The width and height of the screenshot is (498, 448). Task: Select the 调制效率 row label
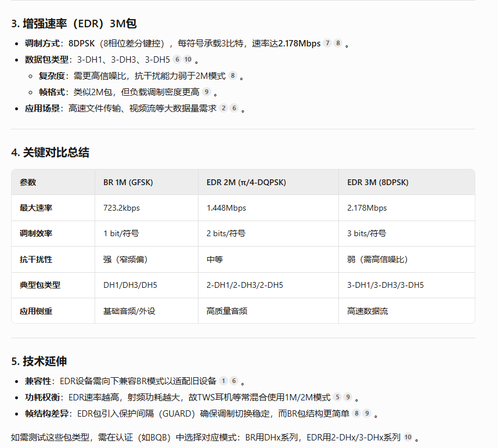(x=36, y=234)
